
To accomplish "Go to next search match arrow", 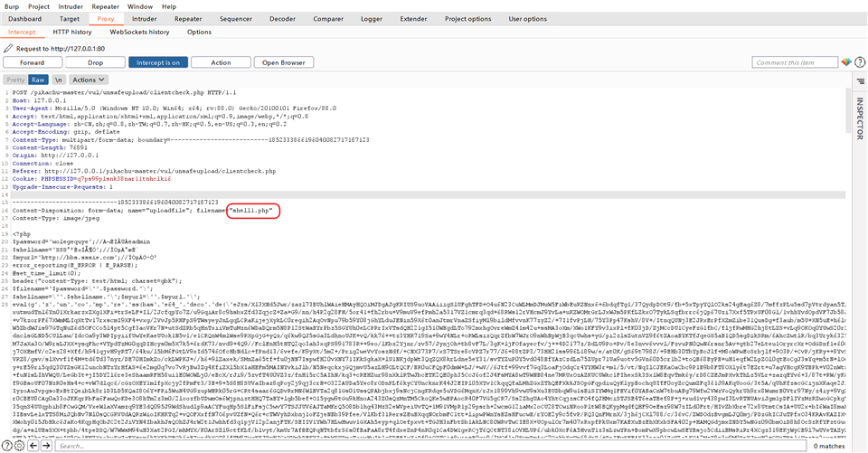I will [46, 446].
